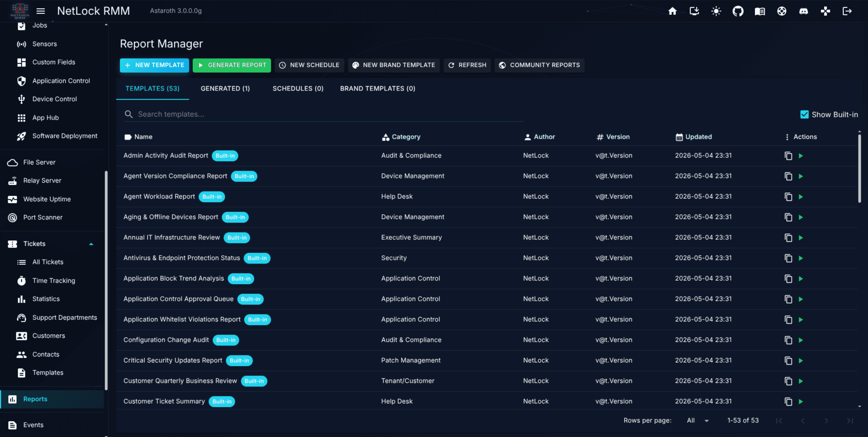The height and width of the screenshot is (437, 868).
Task: Click the NetLock RMM logo
Action: tap(20, 11)
